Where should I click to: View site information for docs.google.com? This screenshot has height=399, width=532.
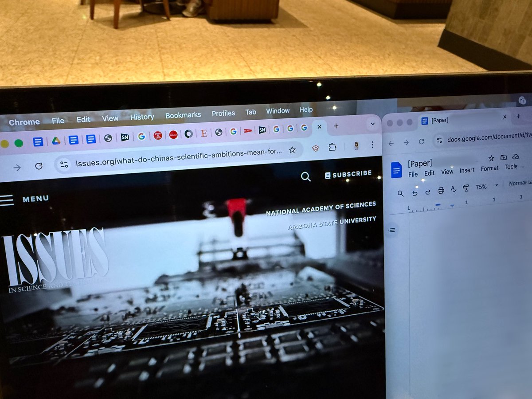coord(439,140)
